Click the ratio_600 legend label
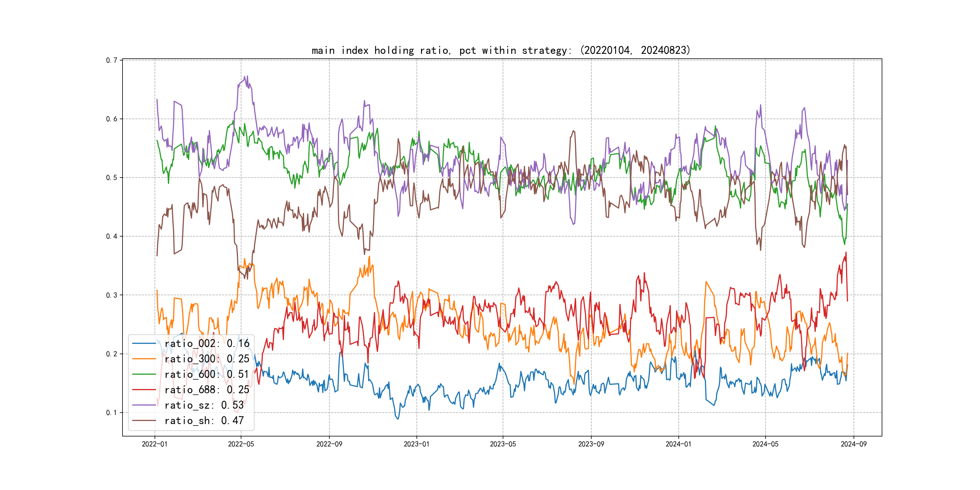The height and width of the screenshot is (490, 980). 207,374
